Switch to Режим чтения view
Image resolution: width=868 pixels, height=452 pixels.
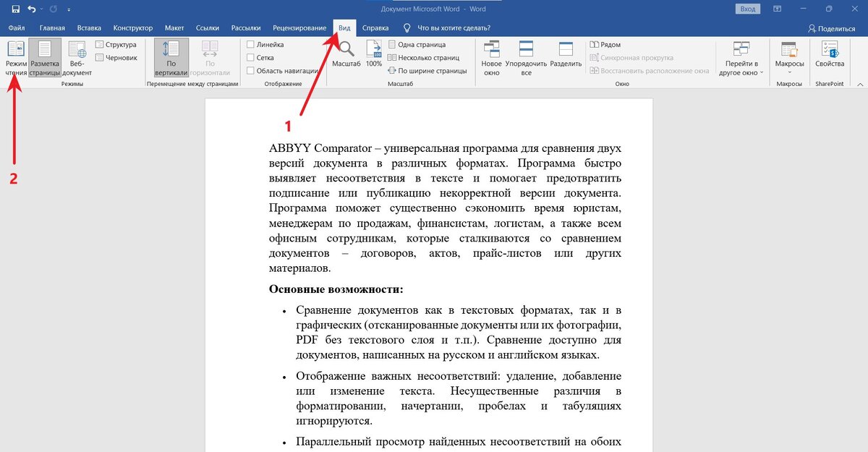click(16, 59)
